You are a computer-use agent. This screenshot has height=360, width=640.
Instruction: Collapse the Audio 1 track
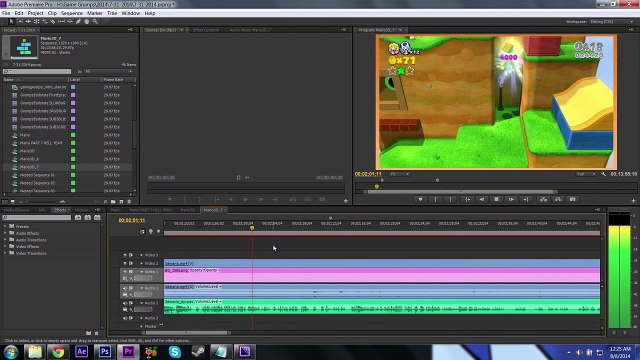[141, 288]
